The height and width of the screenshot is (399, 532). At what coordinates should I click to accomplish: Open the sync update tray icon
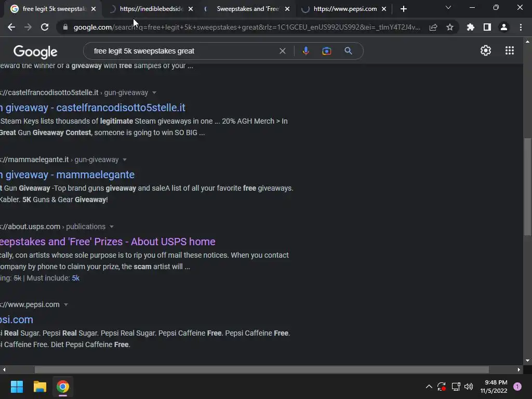442,387
